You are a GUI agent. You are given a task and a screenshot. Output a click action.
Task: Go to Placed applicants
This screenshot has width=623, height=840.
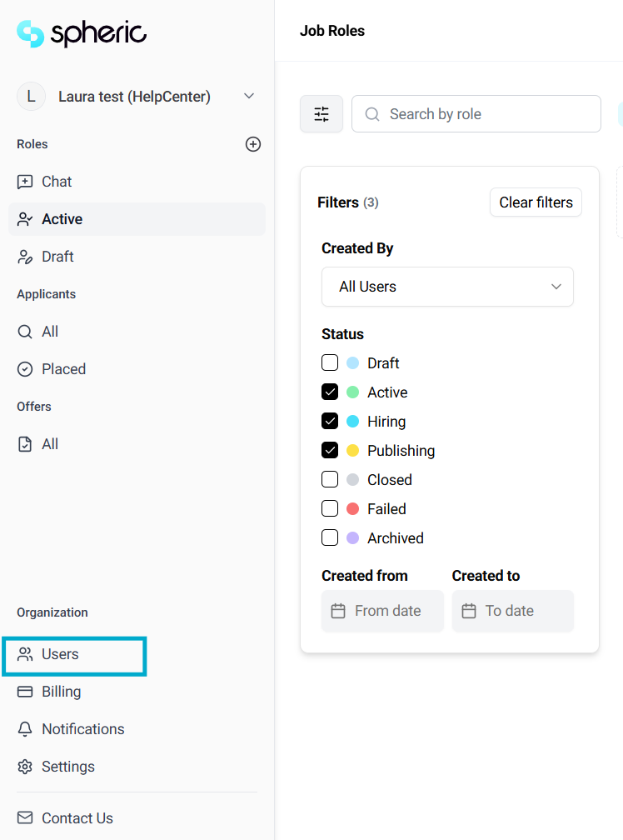[x=63, y=369]
